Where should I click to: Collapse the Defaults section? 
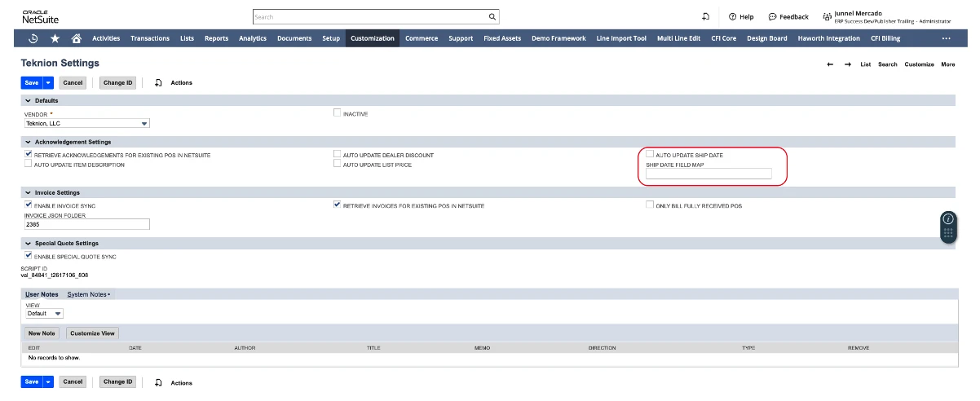pyautogui.click(x=28, y=100)
